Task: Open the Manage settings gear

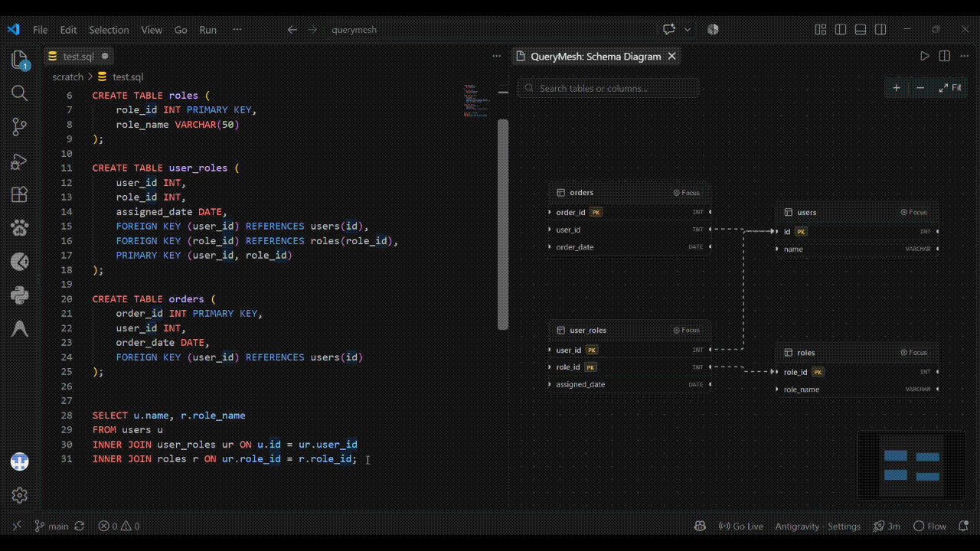Action: click(20, 495)
